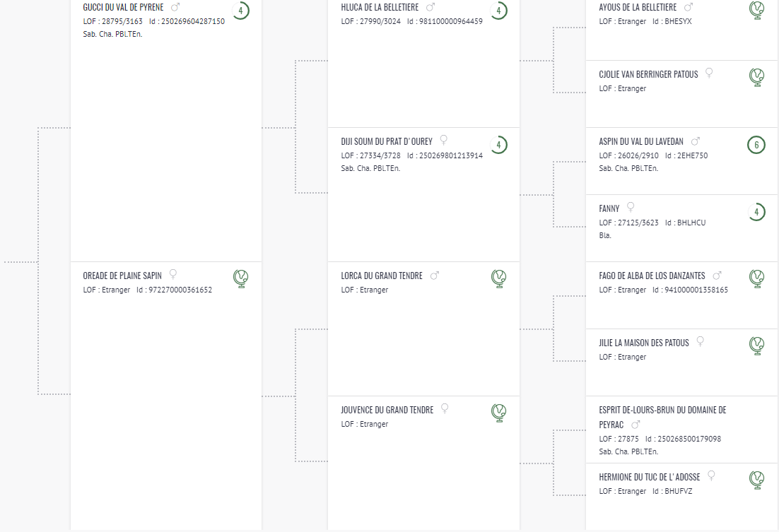779x532 pixels.
Task: Click the rating 4 badge on Fanny card
Action: point(756,212)
